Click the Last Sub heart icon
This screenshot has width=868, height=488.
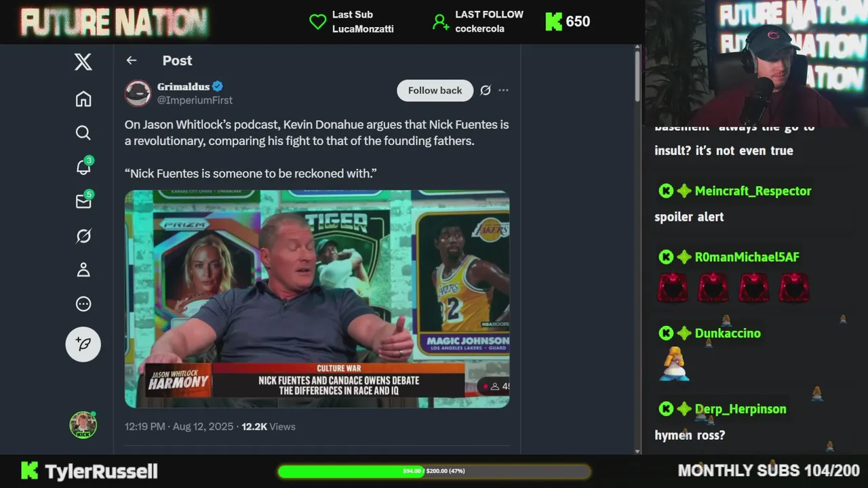click(x=317, y=22)
